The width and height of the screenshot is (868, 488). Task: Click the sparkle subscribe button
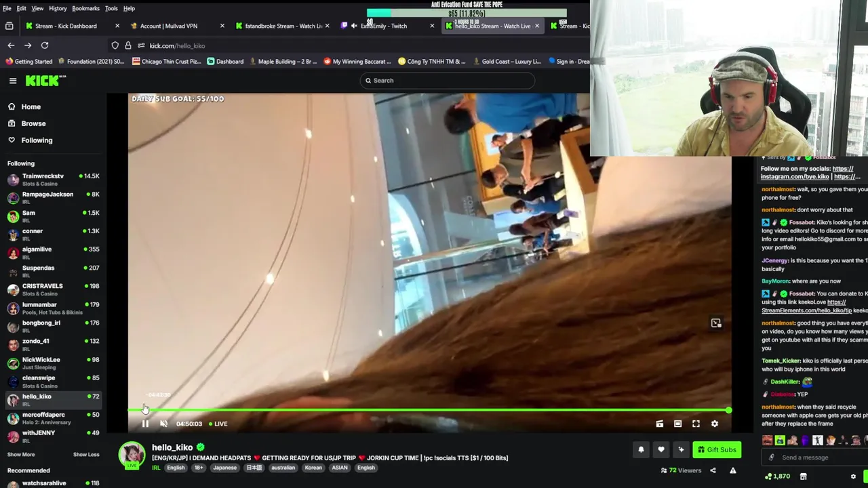coord(681,449)
